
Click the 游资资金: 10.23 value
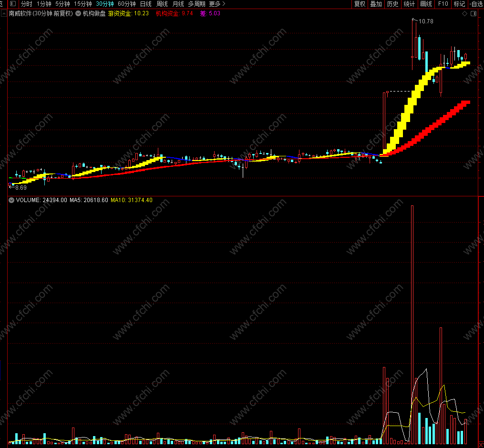click(128, 13)
